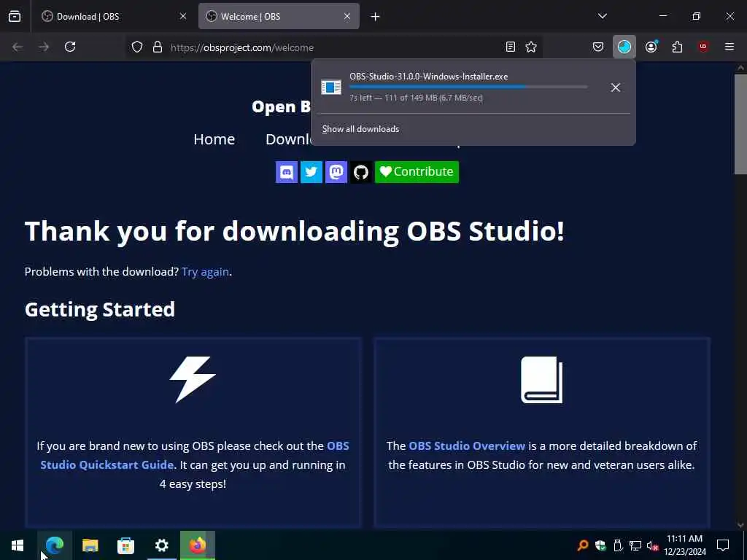The width and height of the screenshot is (747, 560).
Task: Open the OBS Studio Overview link
Action: [467, 446]
